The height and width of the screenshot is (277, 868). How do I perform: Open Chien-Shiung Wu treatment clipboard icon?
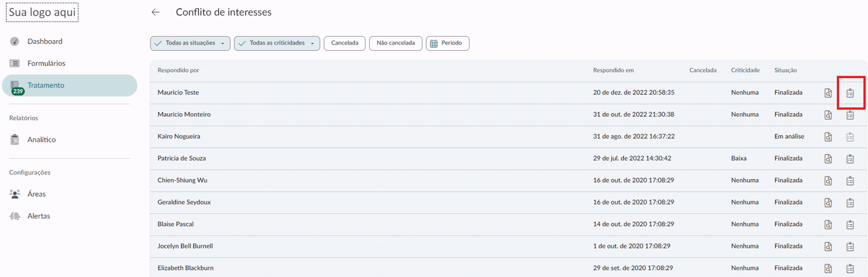(850, 181)
